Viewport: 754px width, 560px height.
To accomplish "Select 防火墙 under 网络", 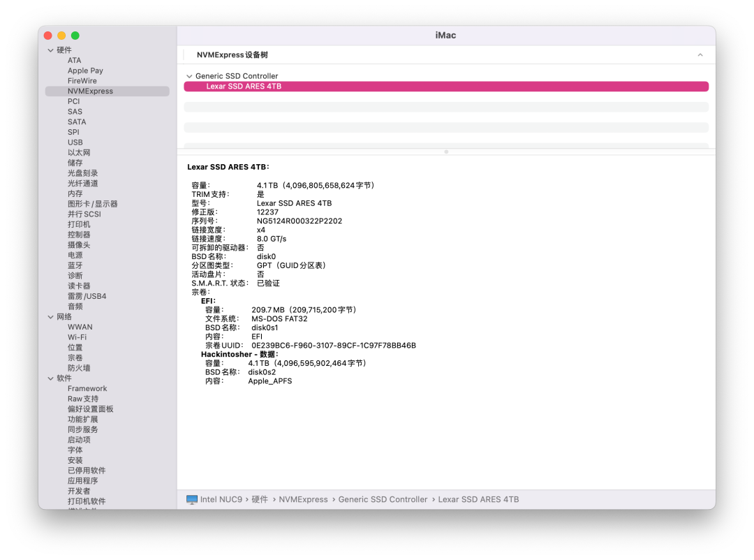I will 79,368.
